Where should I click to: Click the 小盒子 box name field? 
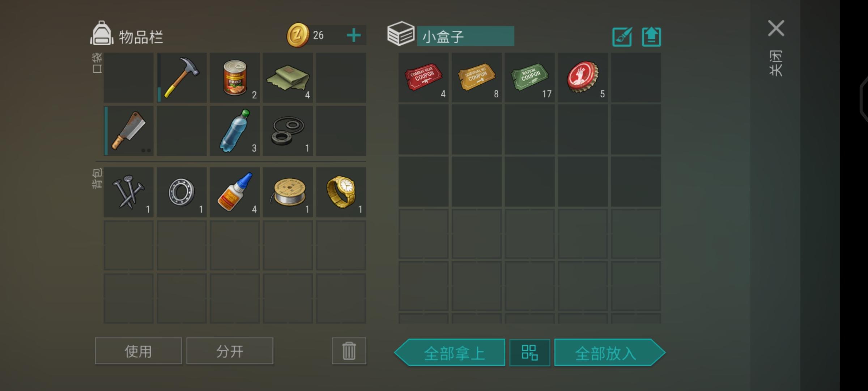click(x=465, y=36)
